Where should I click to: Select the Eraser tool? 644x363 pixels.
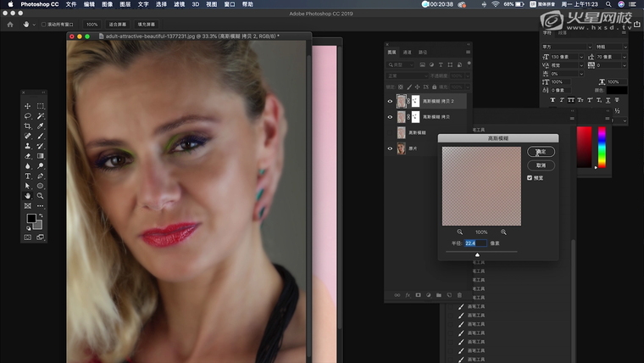pos(27,156)
